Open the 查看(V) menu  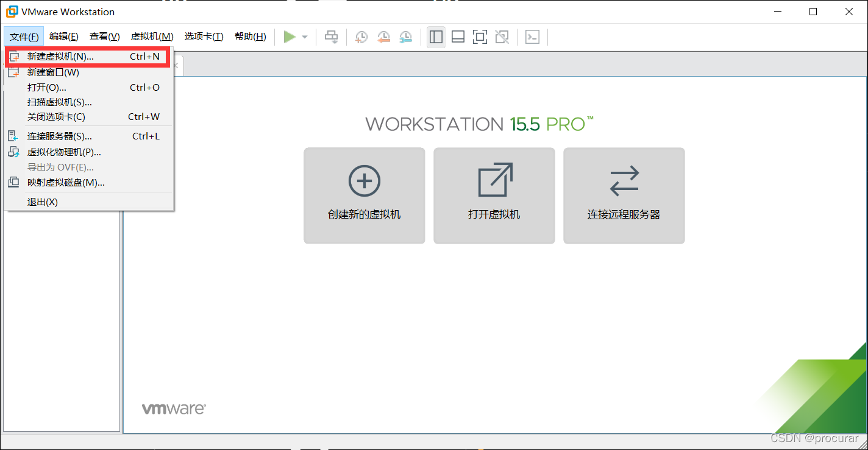pyautogui.click(x=105, y=37)
